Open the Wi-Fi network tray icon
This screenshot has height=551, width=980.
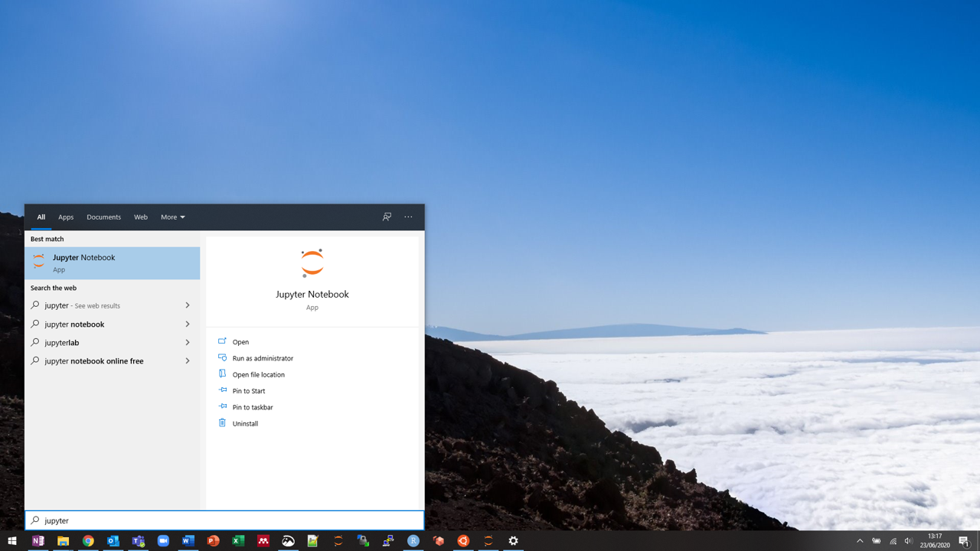tap(893, 541)
